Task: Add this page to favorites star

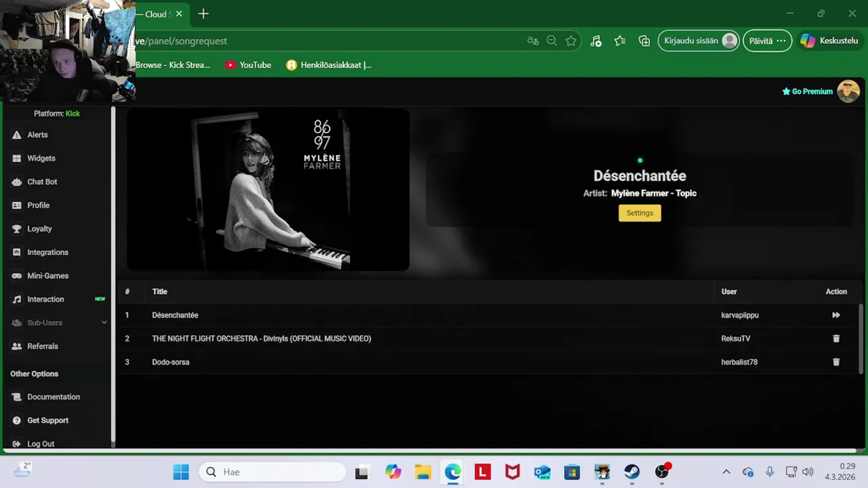Action: tap(571, 41)
